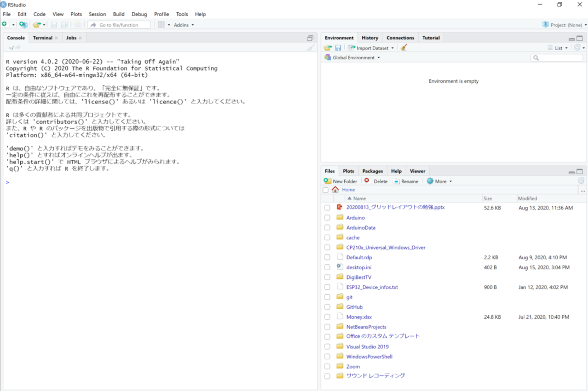Open the Addins dropdown
This screenshot has height=391, width=588.
184,25
